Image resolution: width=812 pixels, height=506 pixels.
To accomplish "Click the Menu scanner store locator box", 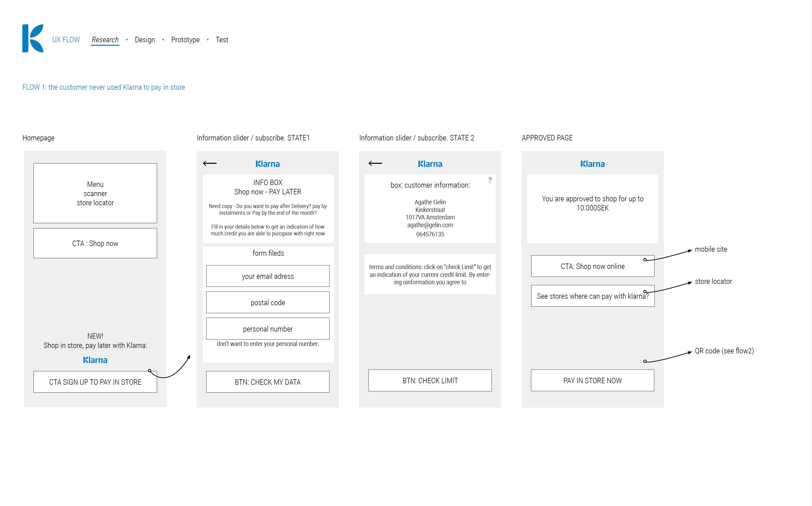I will tap(95, 193).
